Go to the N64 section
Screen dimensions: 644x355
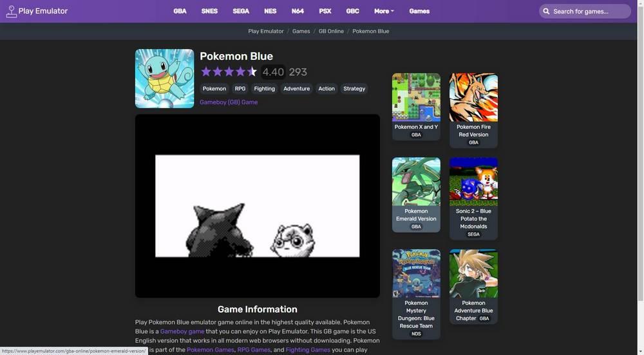coord(298,11)
